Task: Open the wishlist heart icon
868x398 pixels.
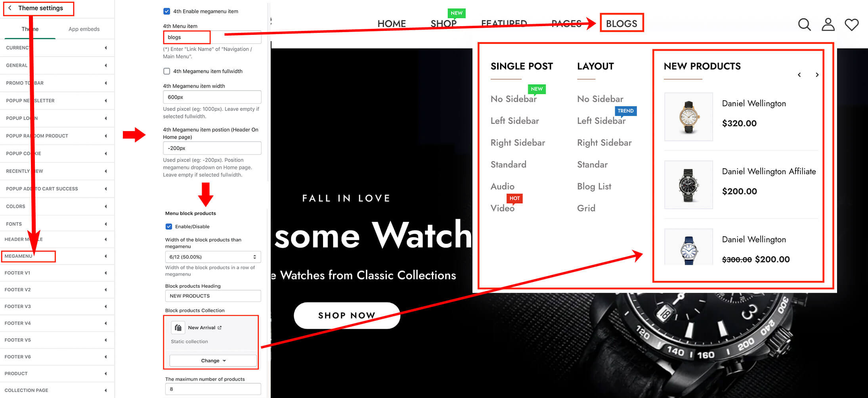Action: pyautogui.click(x=851, y=25)
